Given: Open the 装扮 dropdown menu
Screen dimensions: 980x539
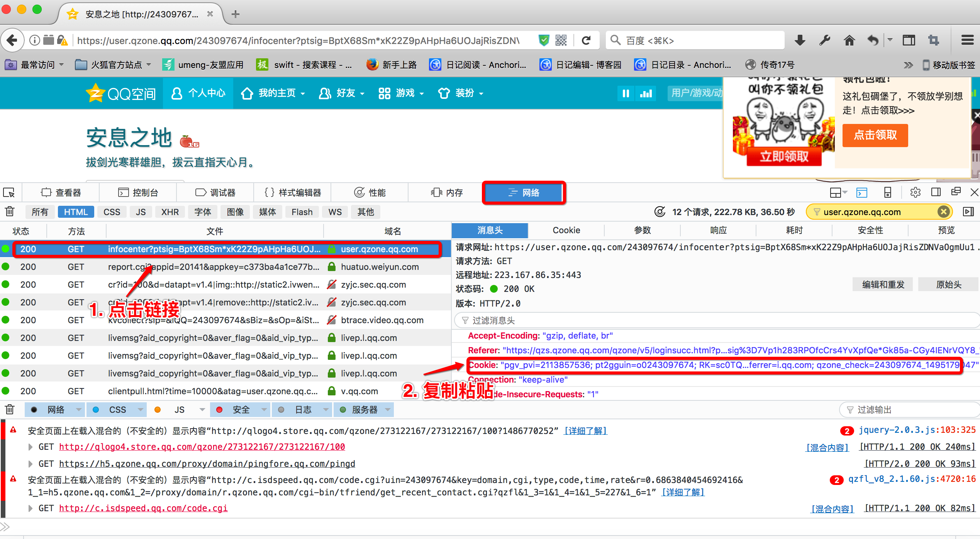Looking at the screenshot, I should pos(461,93).
